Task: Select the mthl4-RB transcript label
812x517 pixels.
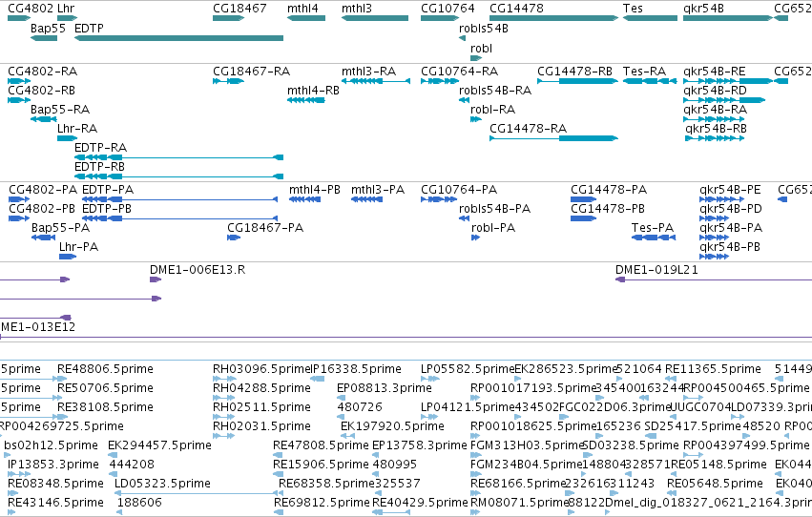Action: (313, 90)
